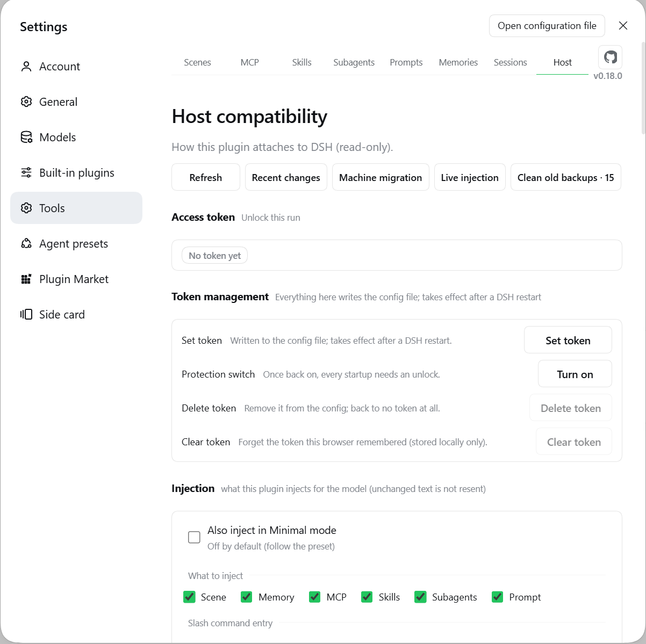
Task: Uncheck the Prompt injection checkbox
Action: tap(498, 597)
